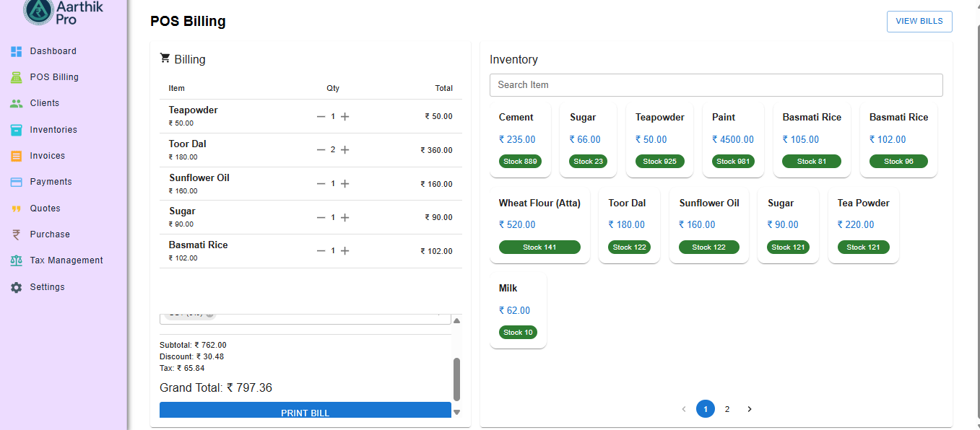
Task: Click the VIEW BILLS button
Action: [919, 21]
